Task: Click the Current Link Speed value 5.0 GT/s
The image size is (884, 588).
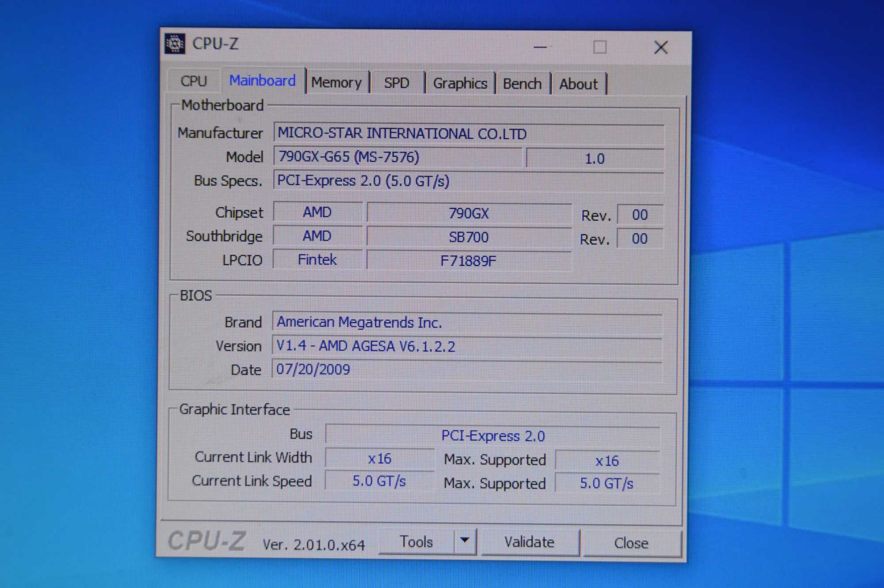Action: click(x=379, y=481)
